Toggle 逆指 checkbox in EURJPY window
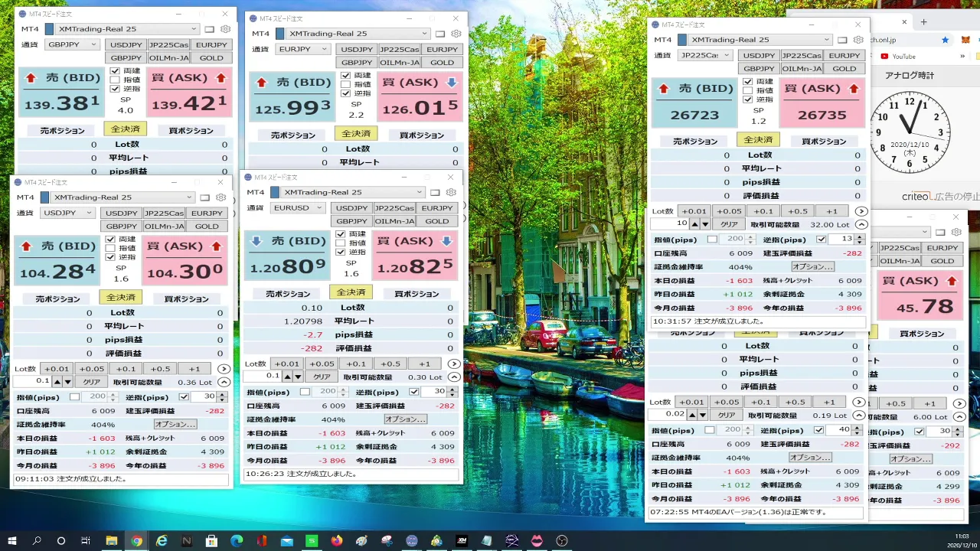 pyautogui.click(x=345, y=93)
